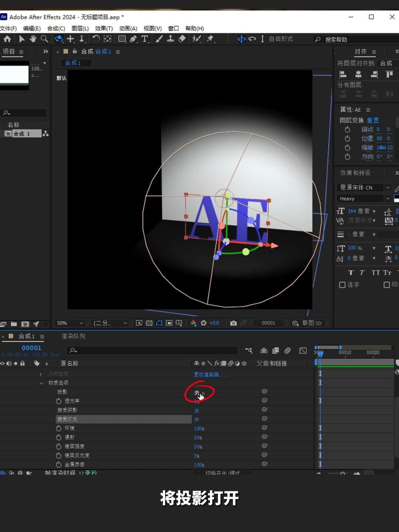The height and width of the screenshot is (532, 399).
Task: Select the Clone Stamp tool
Action: tap(170, 39)
